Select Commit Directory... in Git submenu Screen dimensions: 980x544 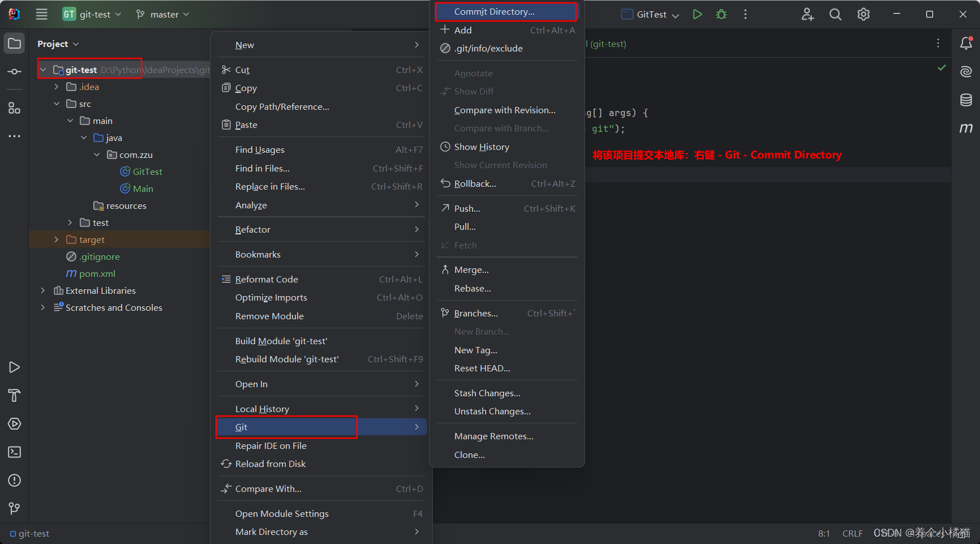coord(506,11)
